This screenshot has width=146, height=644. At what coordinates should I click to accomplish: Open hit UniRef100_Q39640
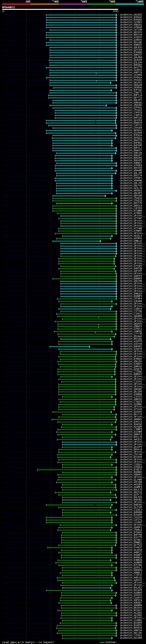coord(131,40)
